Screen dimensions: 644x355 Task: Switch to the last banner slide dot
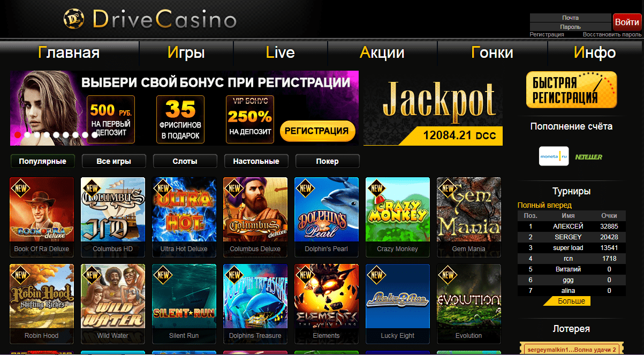click(95, 135)
